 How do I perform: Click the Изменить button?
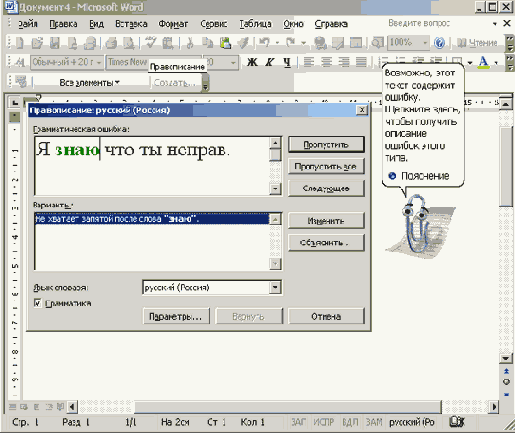326,221
